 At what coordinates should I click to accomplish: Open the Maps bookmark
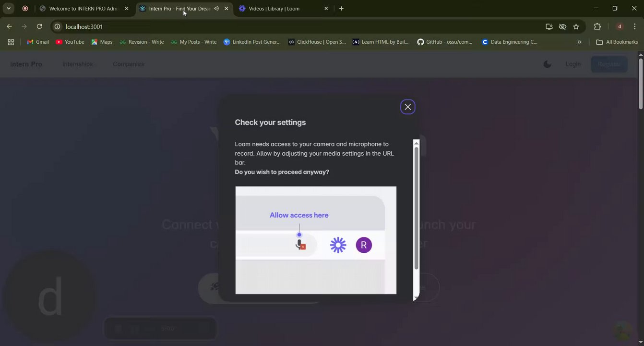[102, 42]
